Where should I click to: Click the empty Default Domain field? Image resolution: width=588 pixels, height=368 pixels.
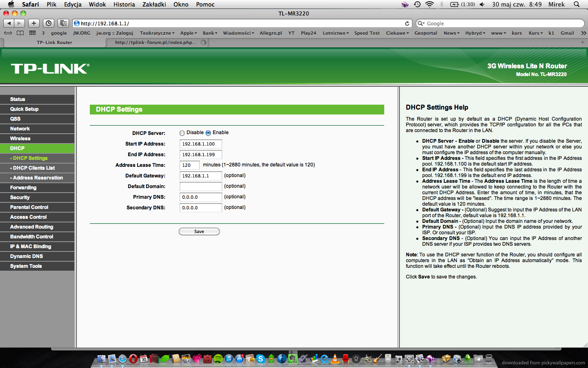[201, 186]
